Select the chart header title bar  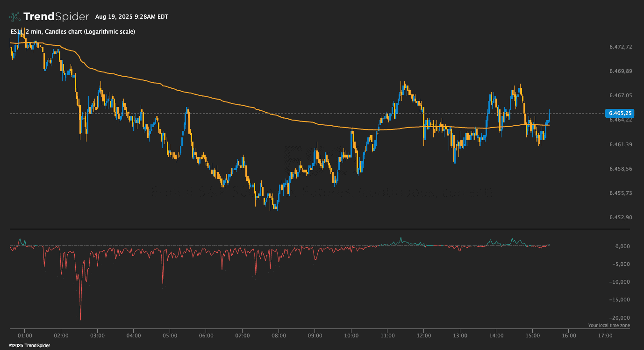[72, 32]
